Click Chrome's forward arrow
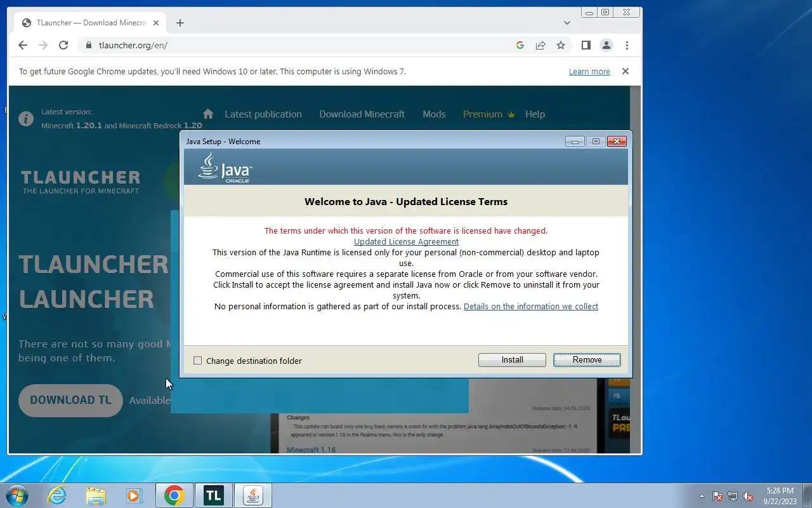The height and width of the screenshot is (508, 812). pos(43,45)
